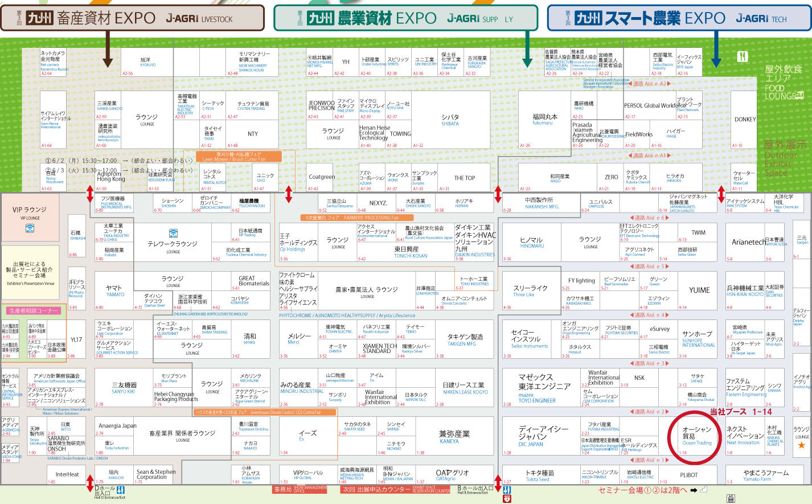
Task: Click the brown arrow under Livestock EXPO banner
Action: pyautogui.click(x=108, y=49)
